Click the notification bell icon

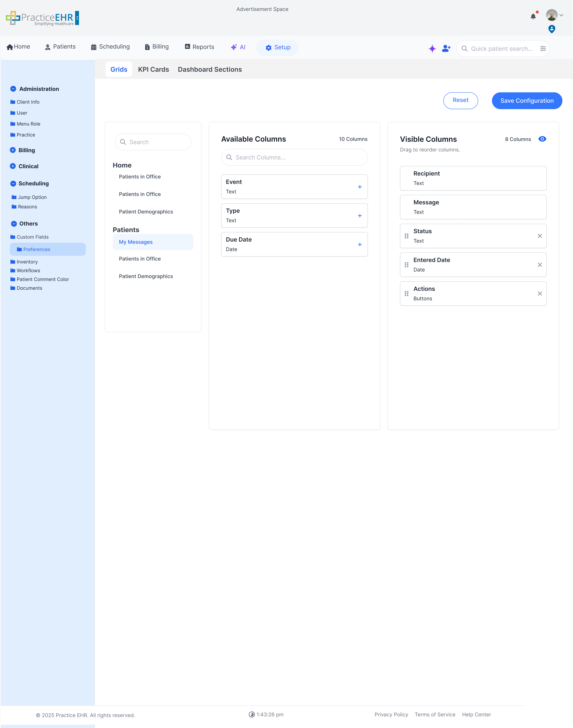click(x=533, y=16)
